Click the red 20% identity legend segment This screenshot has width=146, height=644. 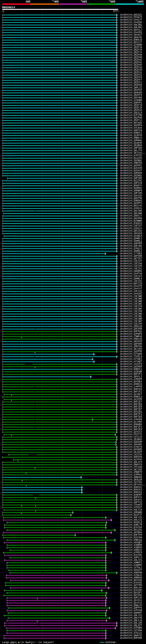pos(16,4)
